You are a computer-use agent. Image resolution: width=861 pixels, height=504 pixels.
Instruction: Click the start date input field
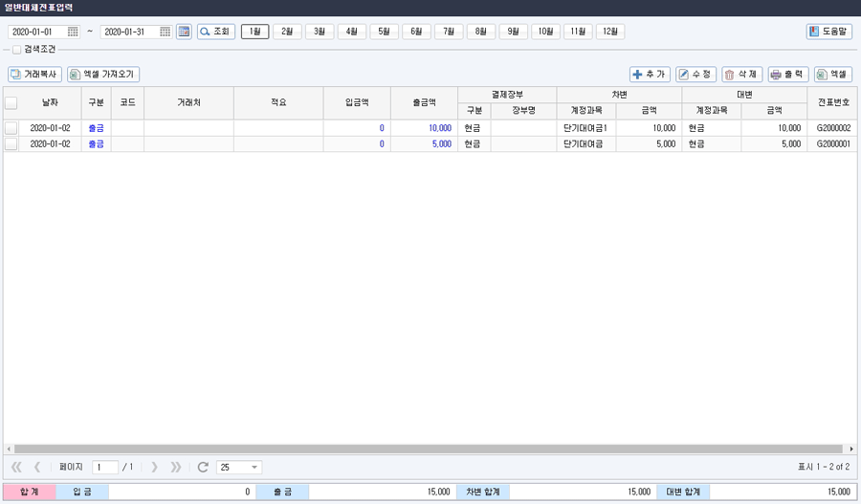(38, 32)
